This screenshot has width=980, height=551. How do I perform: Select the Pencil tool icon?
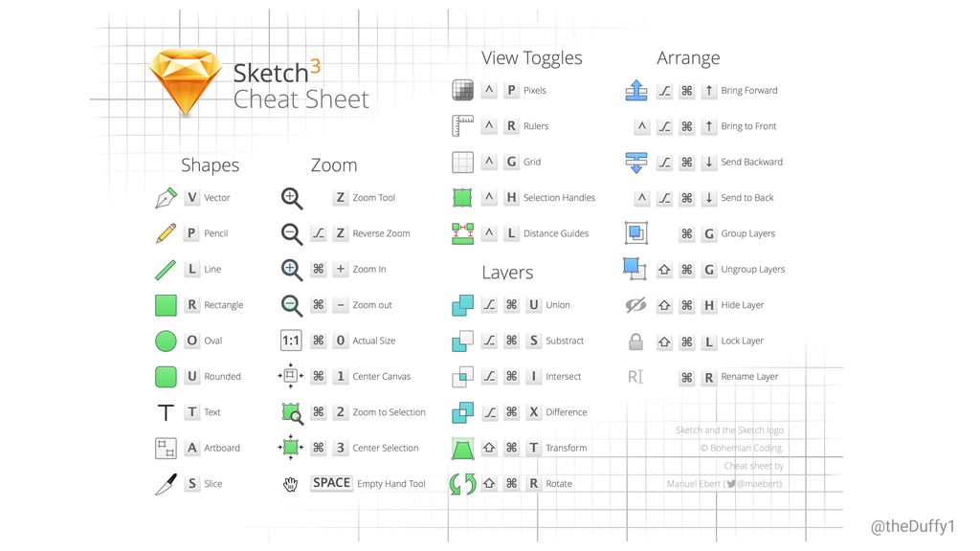pos(166,233)
